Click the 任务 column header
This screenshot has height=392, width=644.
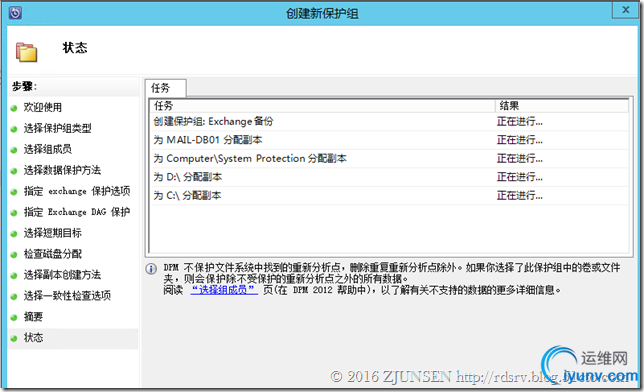[x=322, y=106]
